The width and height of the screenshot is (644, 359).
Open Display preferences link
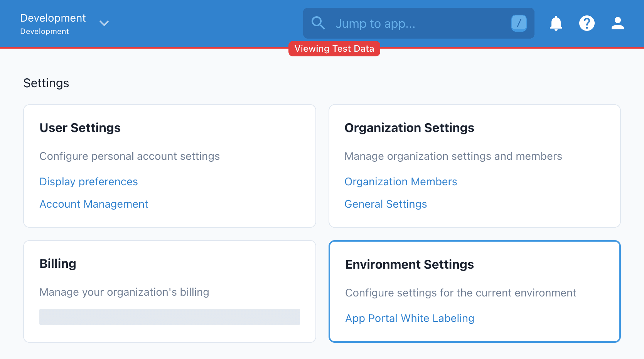coord(89,181)
